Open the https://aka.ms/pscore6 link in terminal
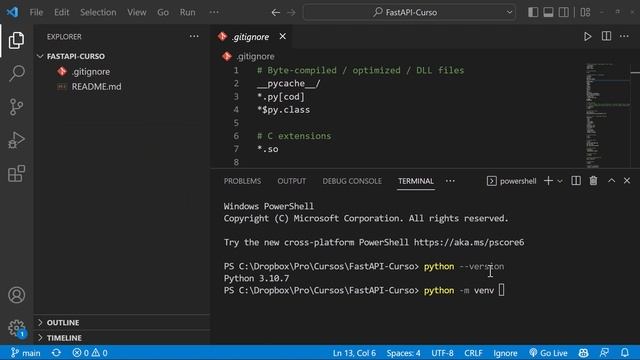The height and width of the screenshot is (360, 640). (469, 242)
